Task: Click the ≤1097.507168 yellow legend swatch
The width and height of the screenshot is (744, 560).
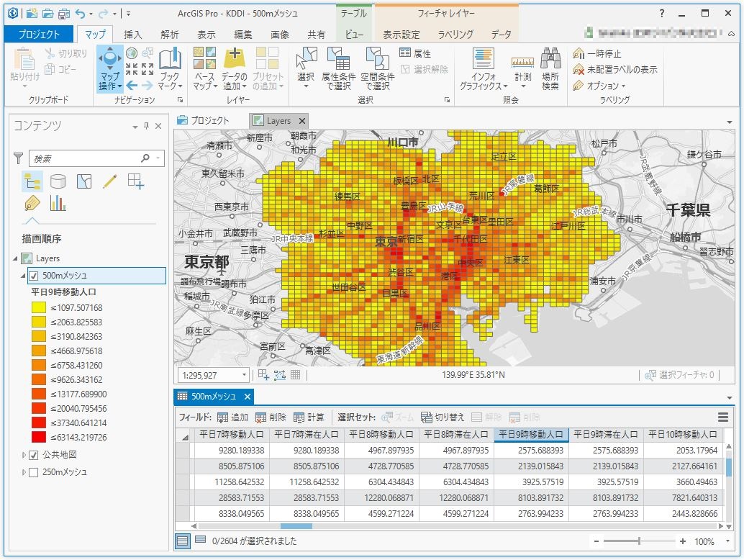Action: tap(39, 307)
